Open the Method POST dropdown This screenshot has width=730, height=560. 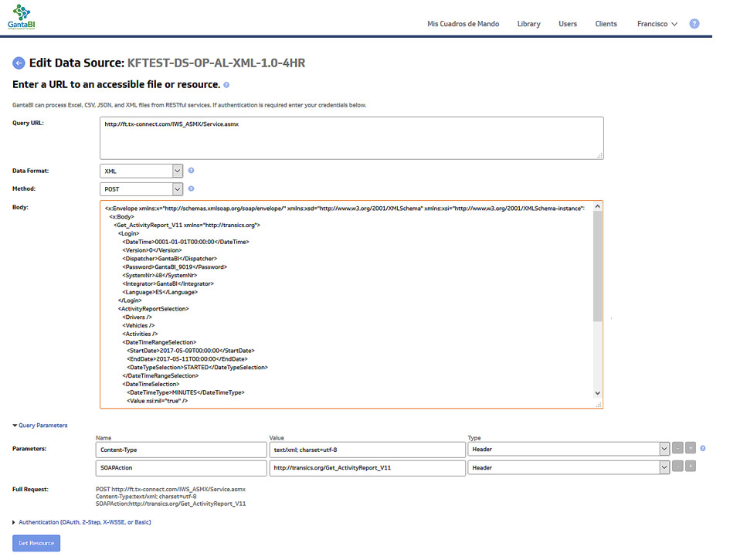pos(141,189)
